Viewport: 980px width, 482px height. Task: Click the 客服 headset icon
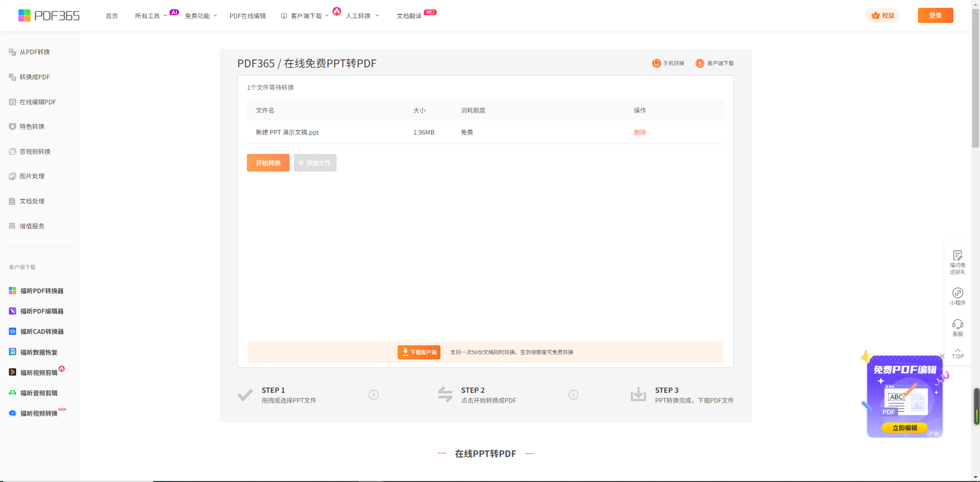point(958,324)
